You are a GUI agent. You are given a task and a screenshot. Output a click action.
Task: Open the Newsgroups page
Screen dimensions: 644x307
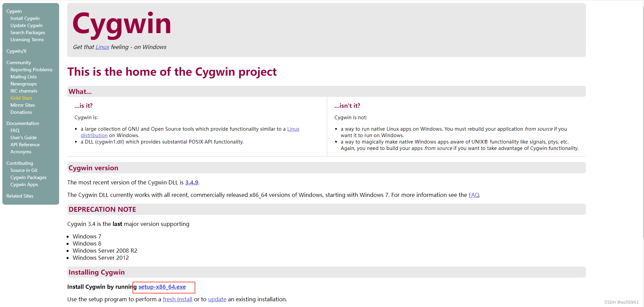[24, 84]
